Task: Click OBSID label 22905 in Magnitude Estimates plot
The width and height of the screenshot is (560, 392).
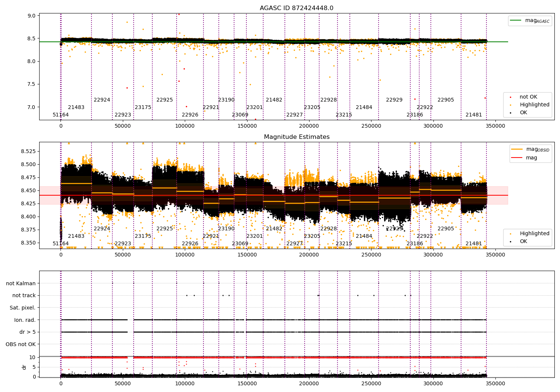Action: pyautogui.click(x=446, y=229)
